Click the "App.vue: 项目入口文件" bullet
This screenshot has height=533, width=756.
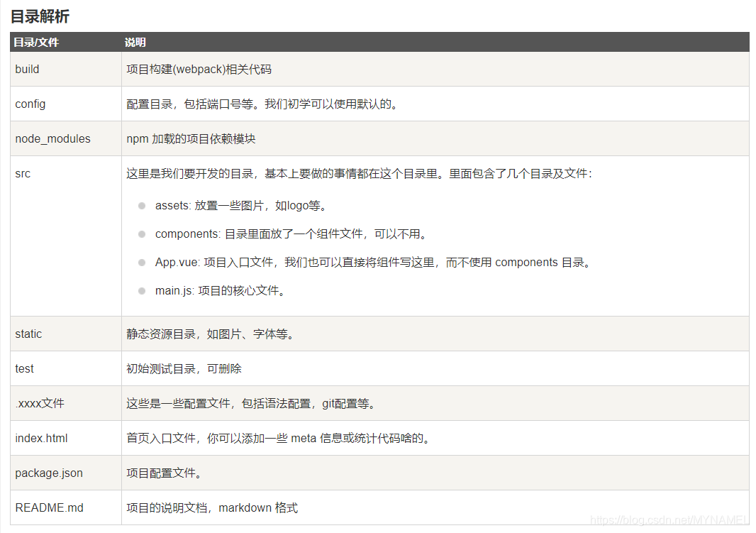[214, 263]
